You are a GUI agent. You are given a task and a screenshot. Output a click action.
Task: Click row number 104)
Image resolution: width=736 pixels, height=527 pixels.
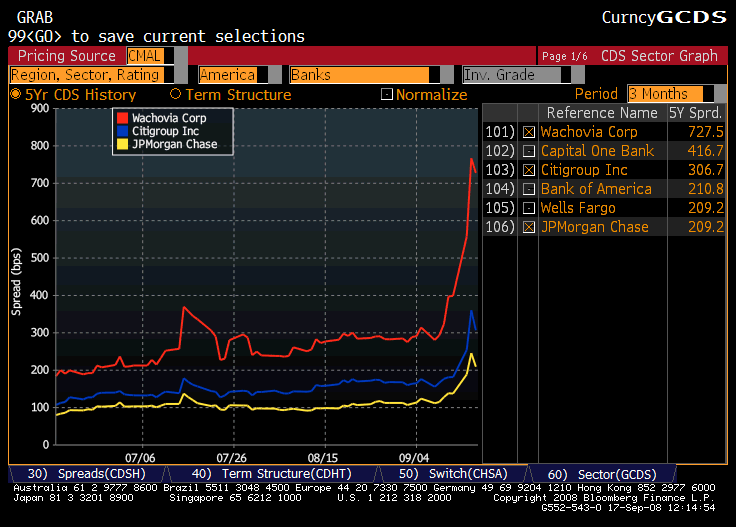click(x=500, y=189)
